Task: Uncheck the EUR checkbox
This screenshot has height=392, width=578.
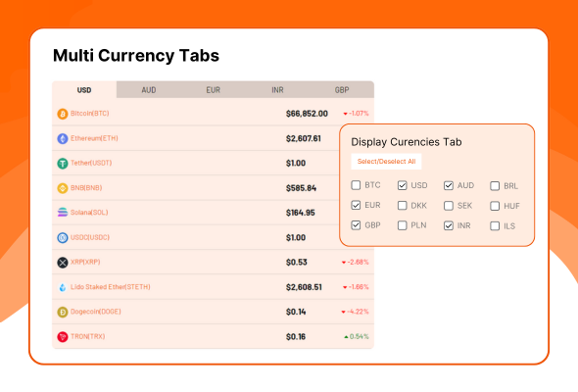Action: point(356,205)
